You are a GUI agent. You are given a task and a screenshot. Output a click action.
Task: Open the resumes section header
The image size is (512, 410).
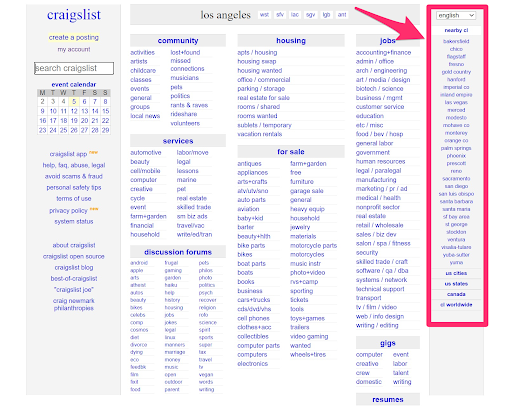tap(388, 399)
